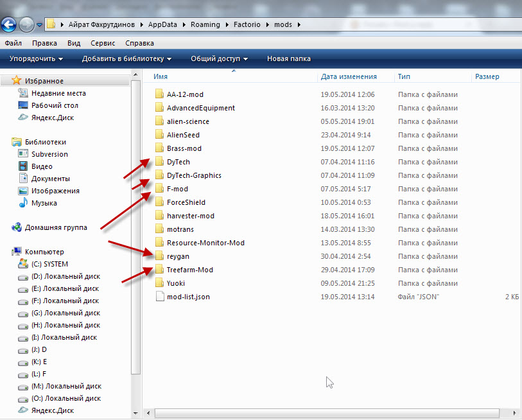Screen dimensions: 522x420
Task: Click the AdvancedEquipment folder icon
Action: coord(159,108)
